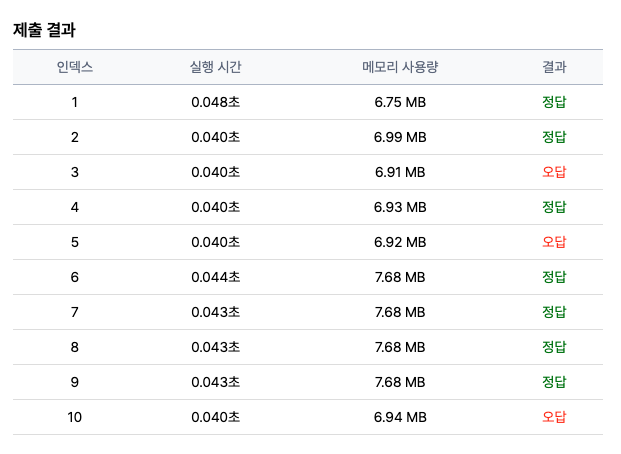Viewport: 621px width, 454px height.
Task: Click the 실행 시간 column header
Action: tap(215, 67)
